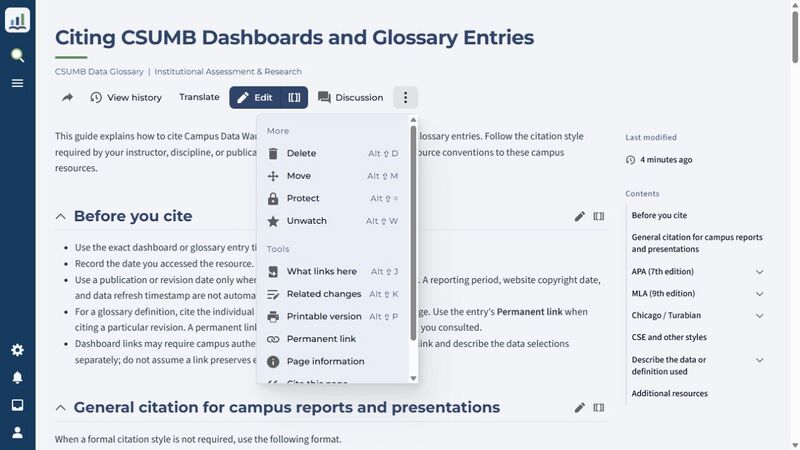Expand Describe the data or definition subsections

pos(760,360)
